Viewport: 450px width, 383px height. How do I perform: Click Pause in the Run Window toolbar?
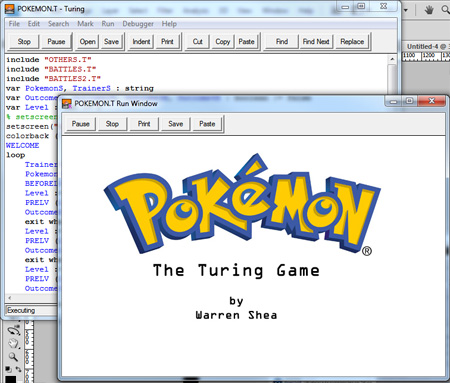81,124
